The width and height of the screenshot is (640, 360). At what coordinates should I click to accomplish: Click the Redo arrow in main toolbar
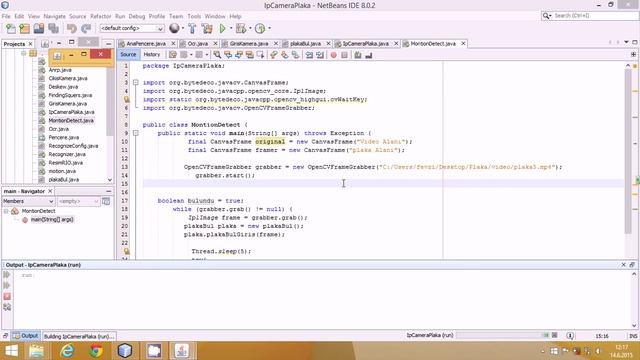coord(86,28)
